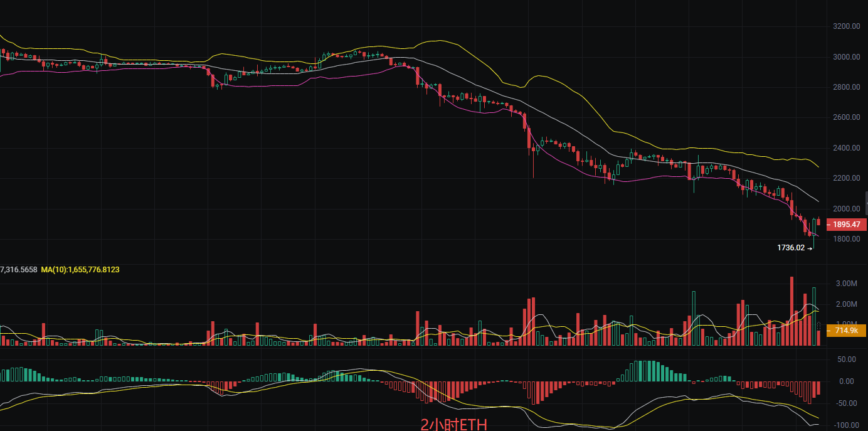The image size is (868, 431).
Task: Click the 3.00M volume axis label
Action: (846, 284)
